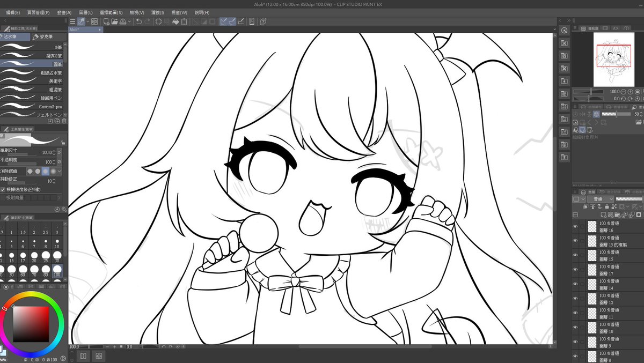
Task: Open the 選擇範圍(S) menu
Action: (x=111, y=12)
